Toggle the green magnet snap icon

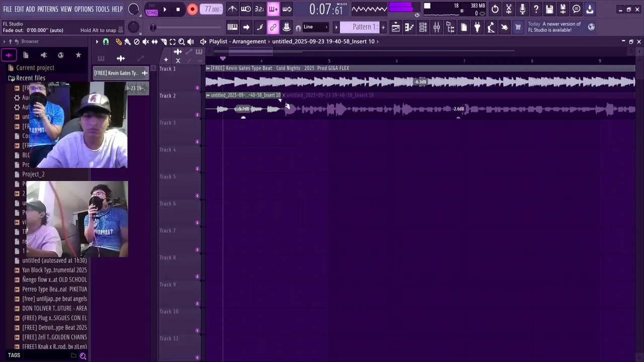pos(106,42)
